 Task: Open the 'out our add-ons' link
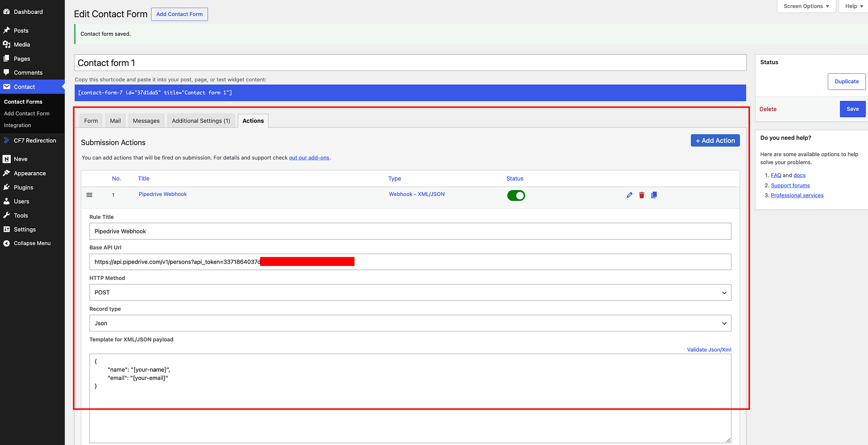309,158
